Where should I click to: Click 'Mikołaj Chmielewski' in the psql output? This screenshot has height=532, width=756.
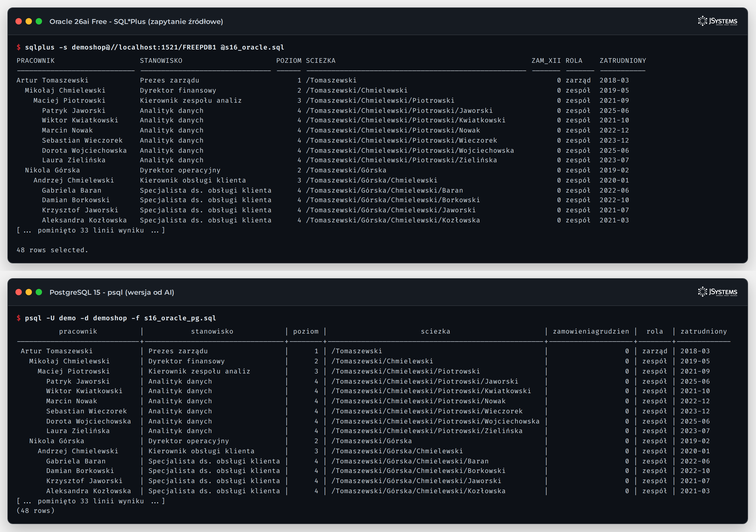click(69, 361)
